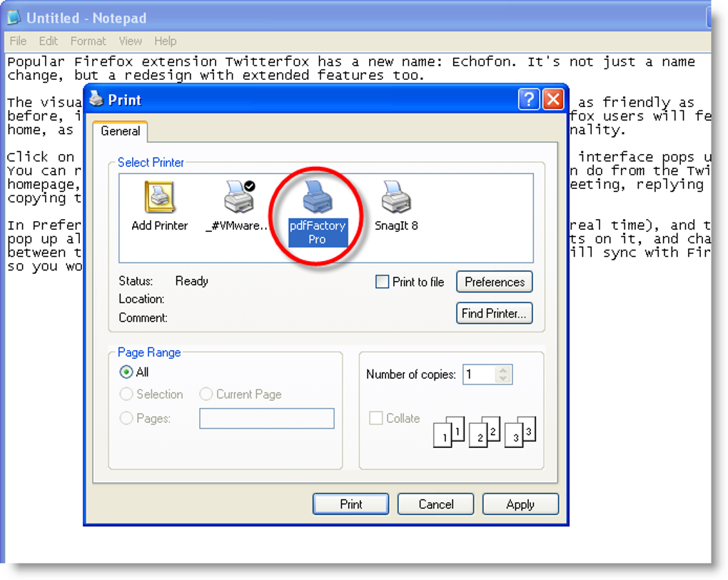Select the pdfFactory Pro printer
The image size is (728, 580).
(318, 197)
